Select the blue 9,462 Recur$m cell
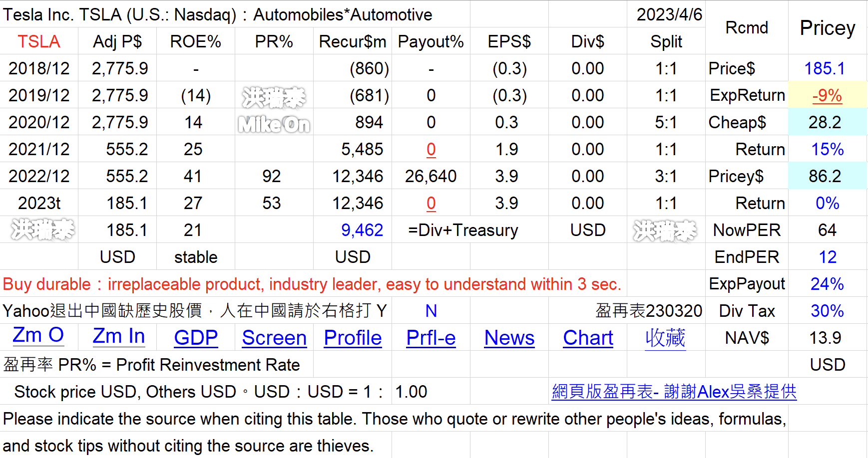Image resolution: width=868 pixels, height=458 pixels. point(353,230)
